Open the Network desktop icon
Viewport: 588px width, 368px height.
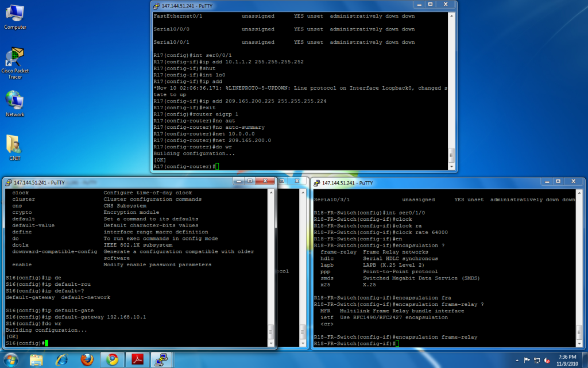(15, 102)
